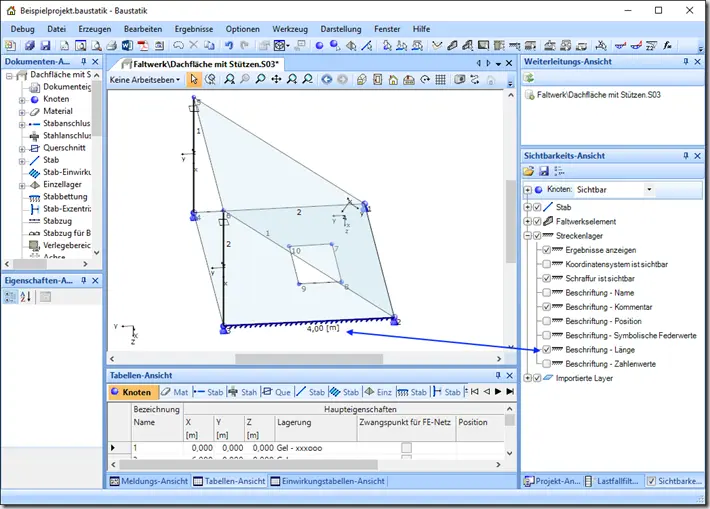Click the print preview magnifier page icon

click(96, 45)
